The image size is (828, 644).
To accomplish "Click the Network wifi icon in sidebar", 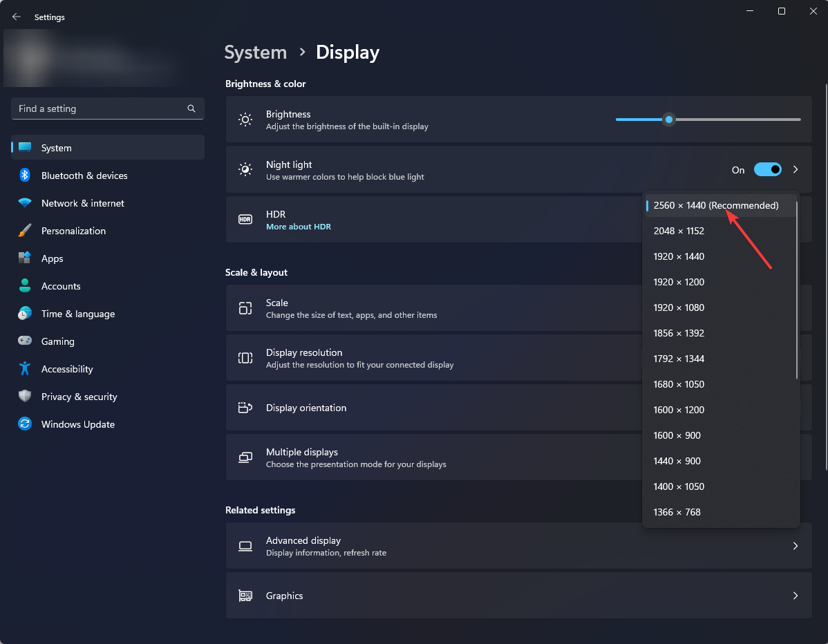I will (x=25, y=202).
